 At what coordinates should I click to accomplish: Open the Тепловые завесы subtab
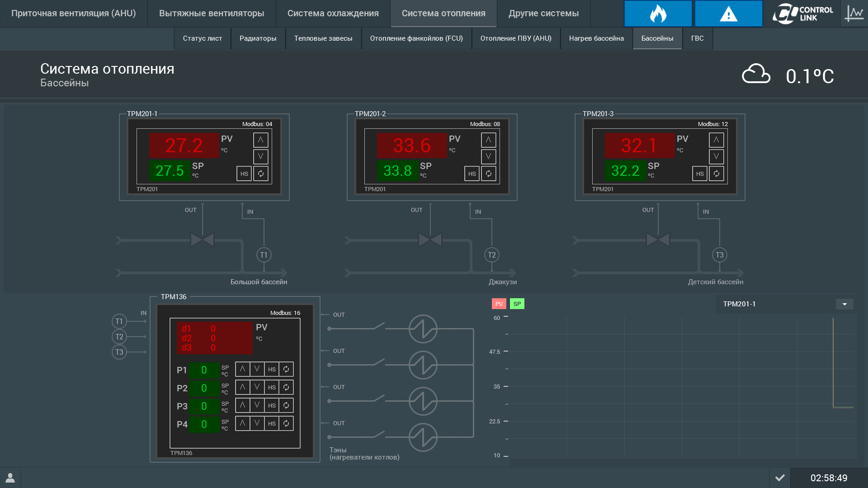click(x=323, y=38)
